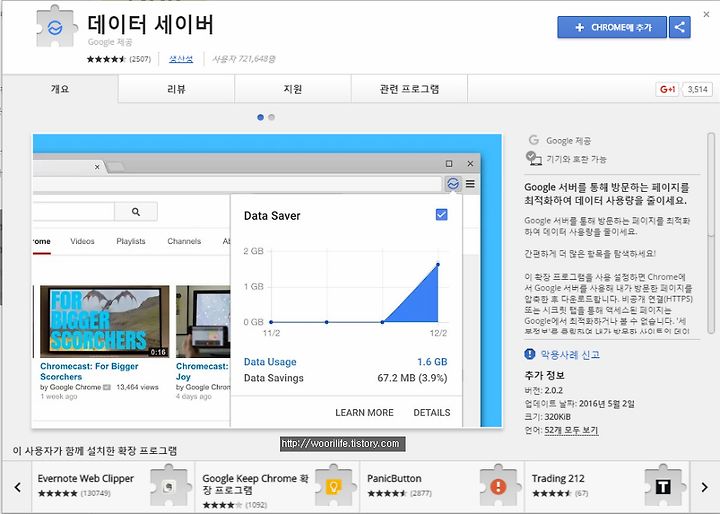Click the address bar in screenshot
This screenshot has width=720, height=514.
[237, 184]
